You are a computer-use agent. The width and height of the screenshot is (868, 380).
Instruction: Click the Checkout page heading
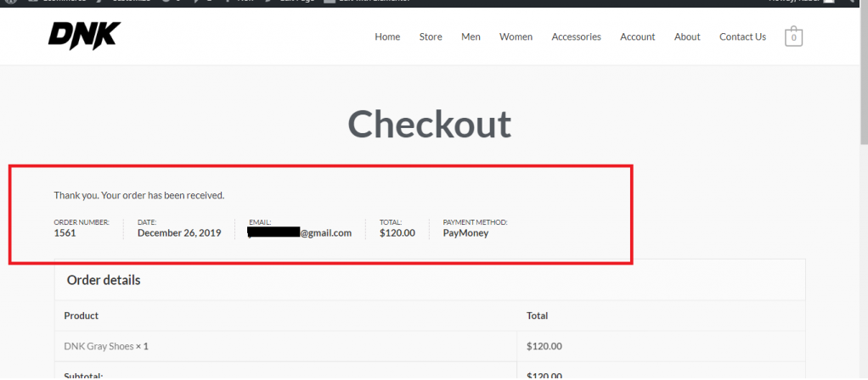click(430, 125)
